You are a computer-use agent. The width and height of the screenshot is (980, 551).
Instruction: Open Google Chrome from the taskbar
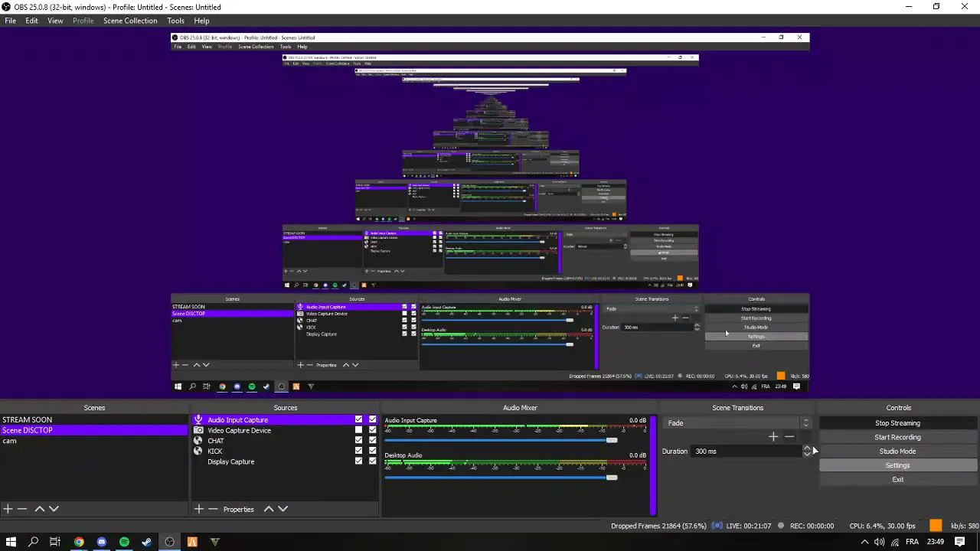pyautogui.click(x=79, y=542)
